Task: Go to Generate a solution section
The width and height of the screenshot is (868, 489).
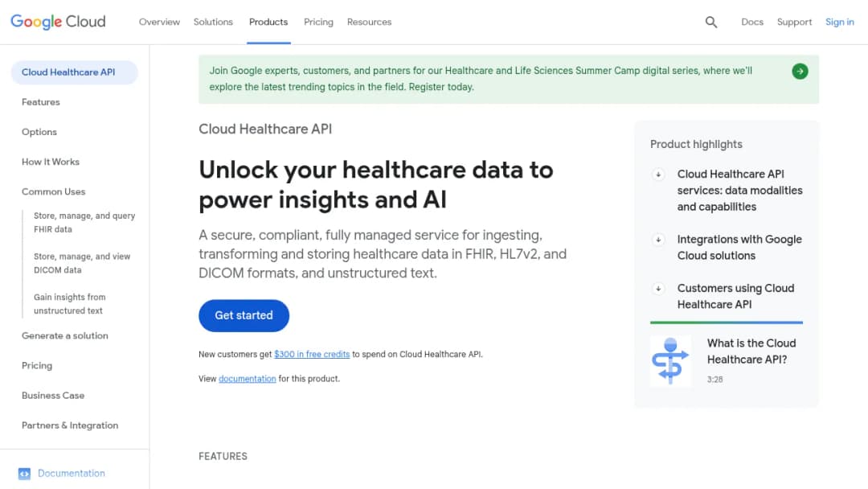Action: point(65,335)
